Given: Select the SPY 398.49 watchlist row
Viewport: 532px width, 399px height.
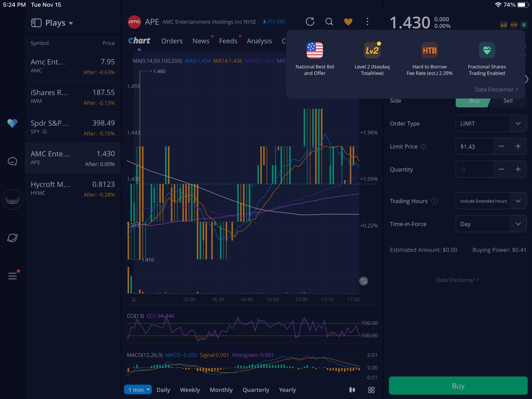Looking at the screenshot, I should [x=73, y=128].
